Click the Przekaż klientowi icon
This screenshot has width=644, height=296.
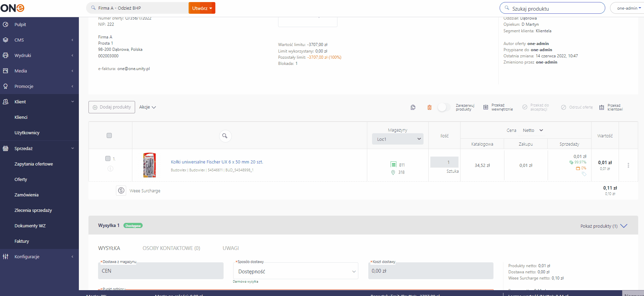point(601,107)
